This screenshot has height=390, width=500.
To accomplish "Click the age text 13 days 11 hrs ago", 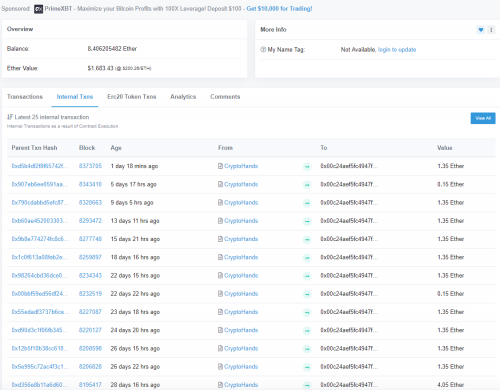I will click(135, 221).
